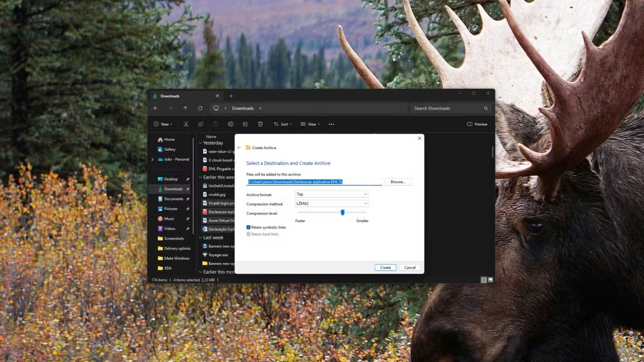
Task: Click the Delete trash icon
Action: tap(260, 124)
